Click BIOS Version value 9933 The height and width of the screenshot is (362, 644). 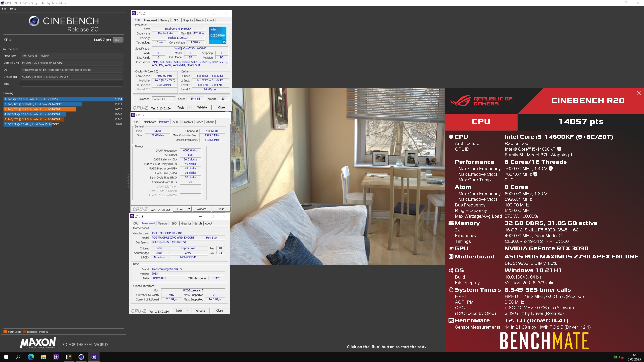[x=188, y=274]
